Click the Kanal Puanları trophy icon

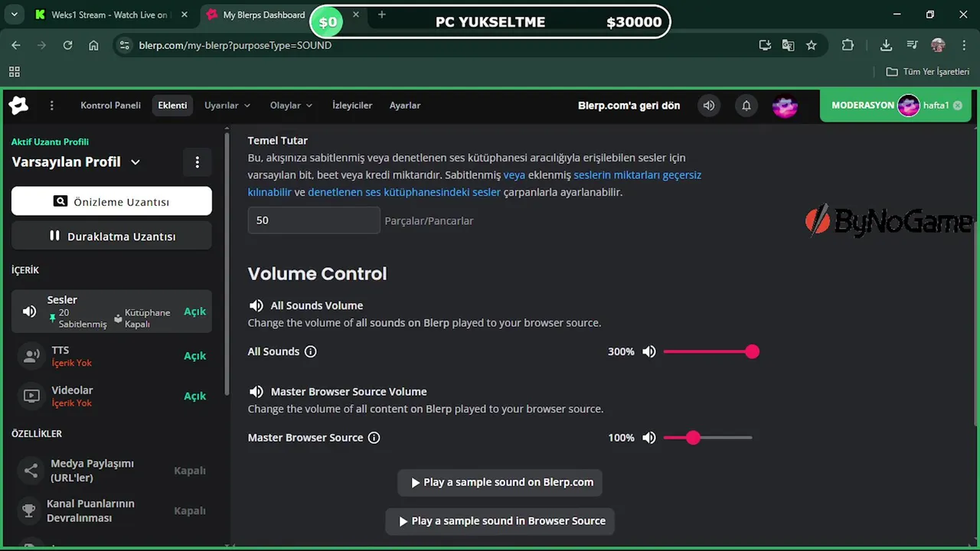29,510
